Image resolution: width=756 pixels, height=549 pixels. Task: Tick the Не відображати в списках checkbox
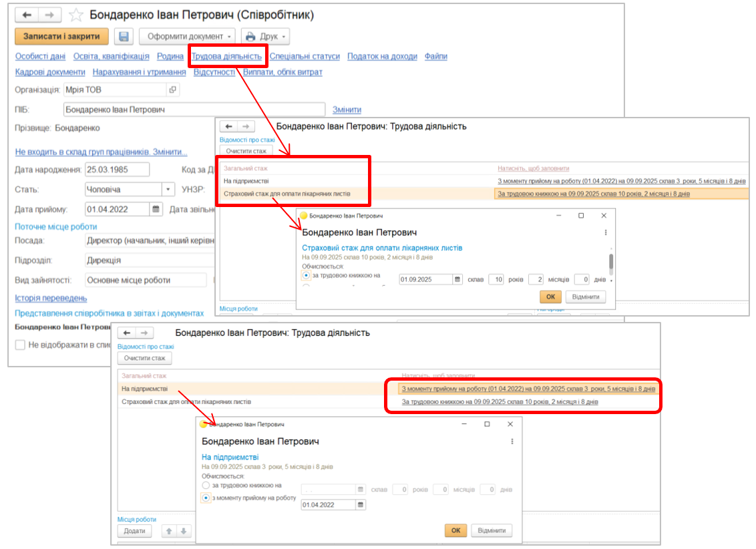tap(21, 345)
